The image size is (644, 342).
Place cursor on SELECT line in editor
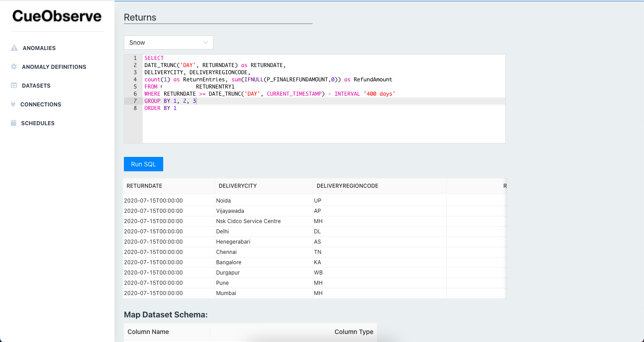tap(324, 58)
